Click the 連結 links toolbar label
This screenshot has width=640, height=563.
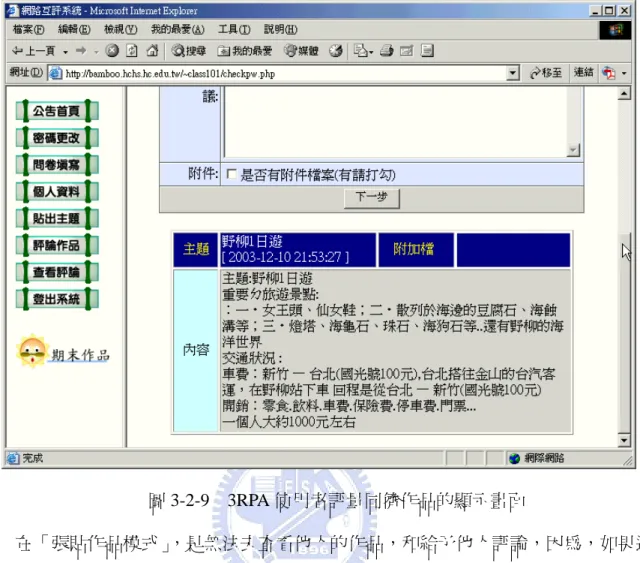(x=583, y=73)
